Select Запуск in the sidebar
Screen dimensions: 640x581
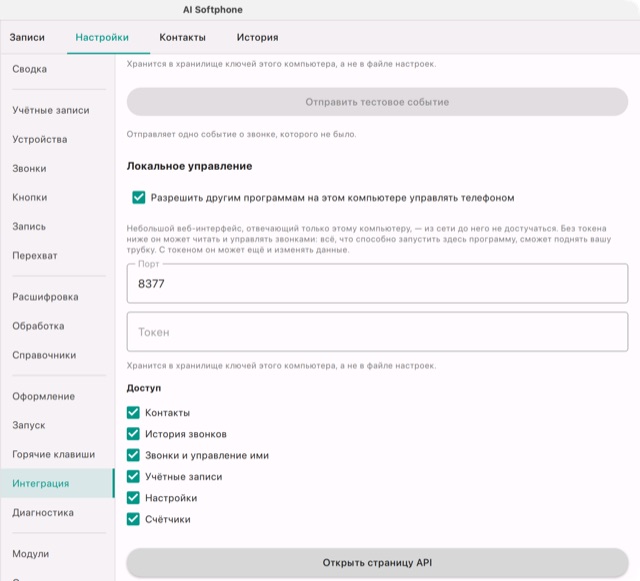[29, 425]
